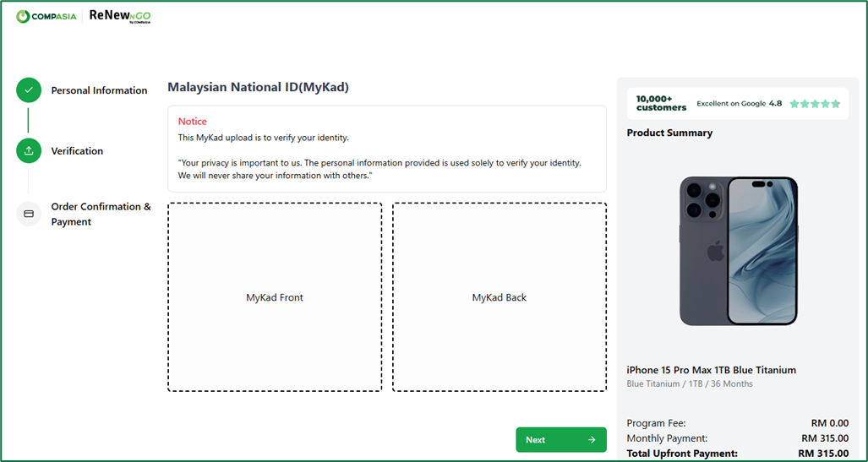Screen dimensions: 868x462
Task: Click the Google rating stars
Action: tap(815, 104)
